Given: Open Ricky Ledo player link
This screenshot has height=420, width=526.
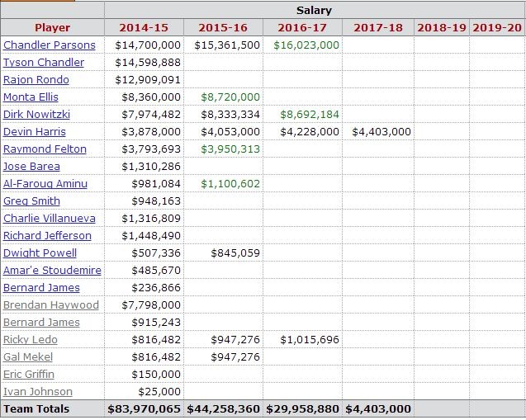Looking at the screenshot, I should [x=31, y=340].
